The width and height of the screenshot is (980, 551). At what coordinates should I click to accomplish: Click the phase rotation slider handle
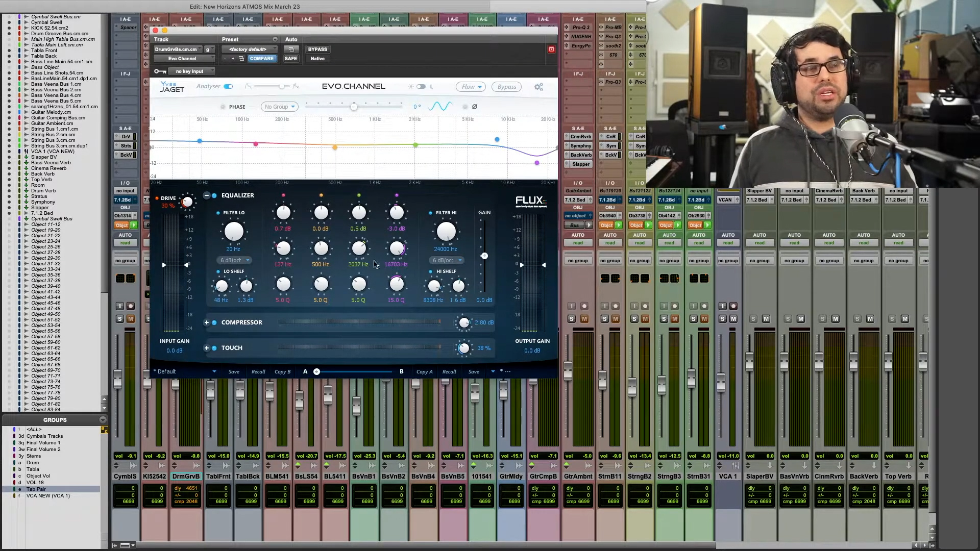354,107
